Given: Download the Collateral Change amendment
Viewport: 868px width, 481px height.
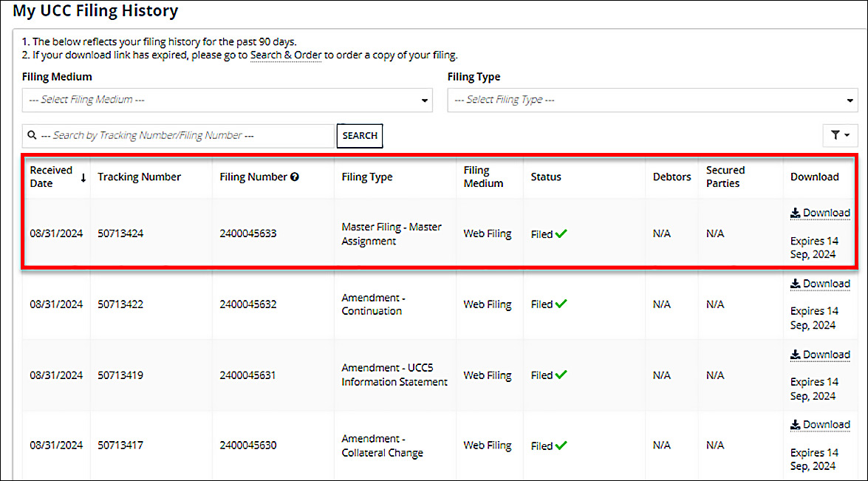Looking at the screenshot, I should 820,425.
